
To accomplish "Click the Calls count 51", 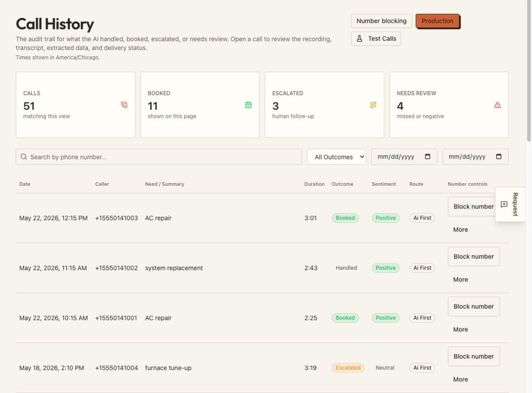I will coord(29,106).
